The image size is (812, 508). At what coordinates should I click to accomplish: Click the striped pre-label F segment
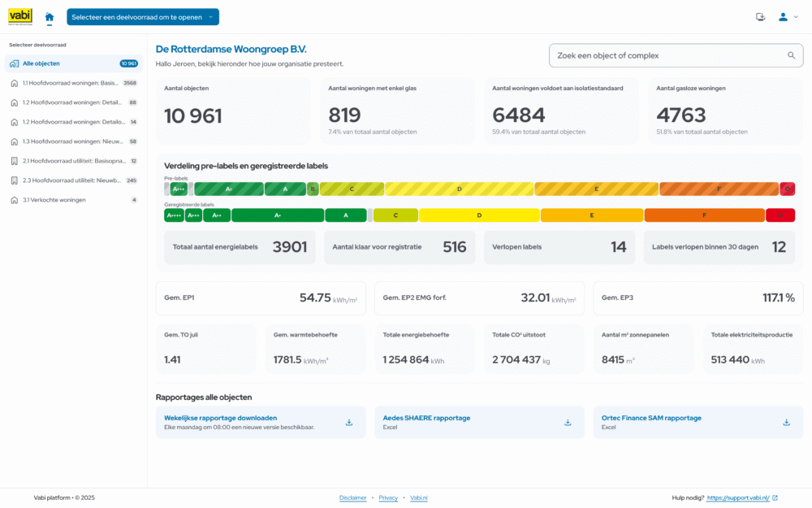tap(719, 189)
